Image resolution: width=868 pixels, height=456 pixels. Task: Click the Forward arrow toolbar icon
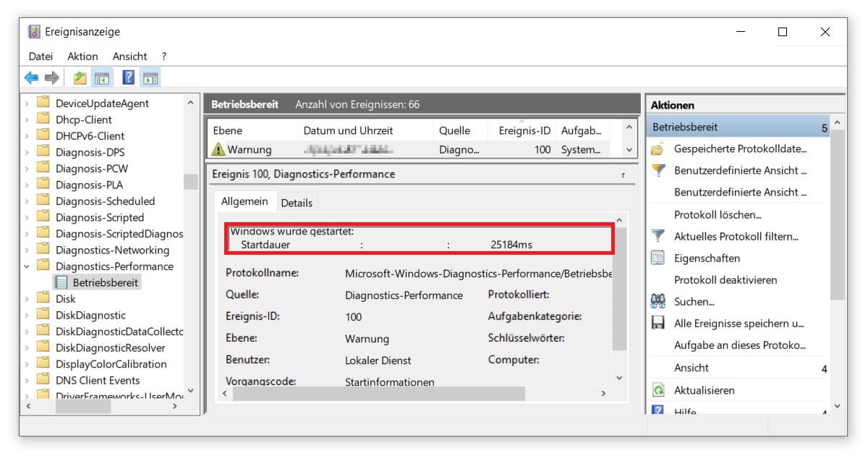tap(52, 77)
